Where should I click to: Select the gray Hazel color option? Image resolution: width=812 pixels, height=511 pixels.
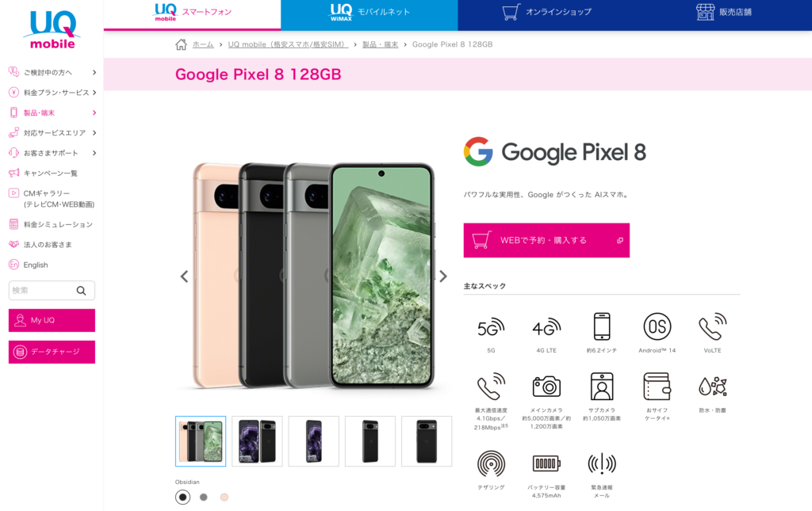coord(204,497)
